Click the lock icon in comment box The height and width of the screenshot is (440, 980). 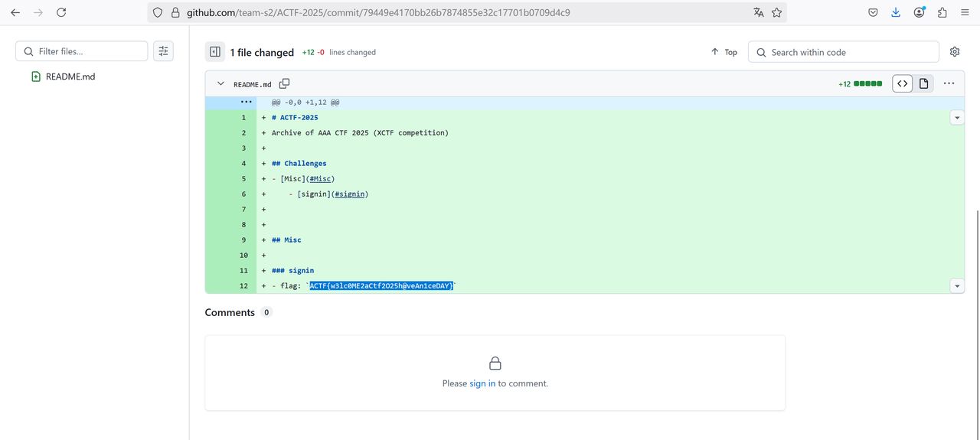tap(495, 363)
